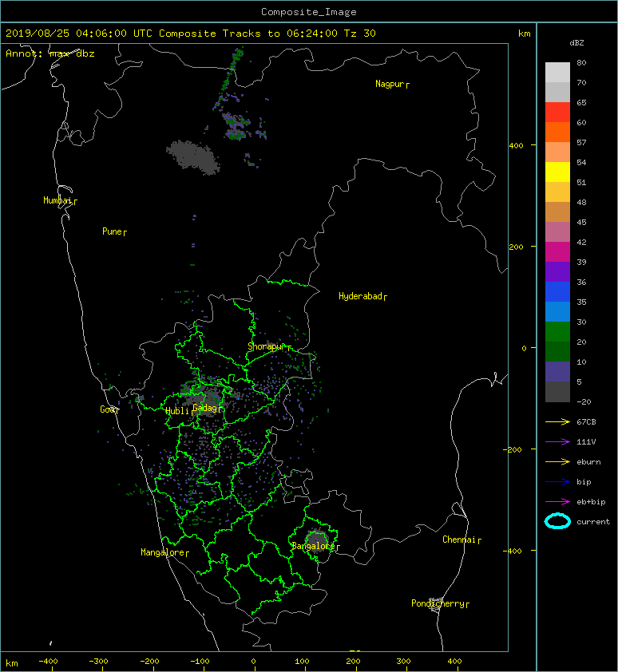Click the 300 label on the horizontal axis

(x=403, y=662)
